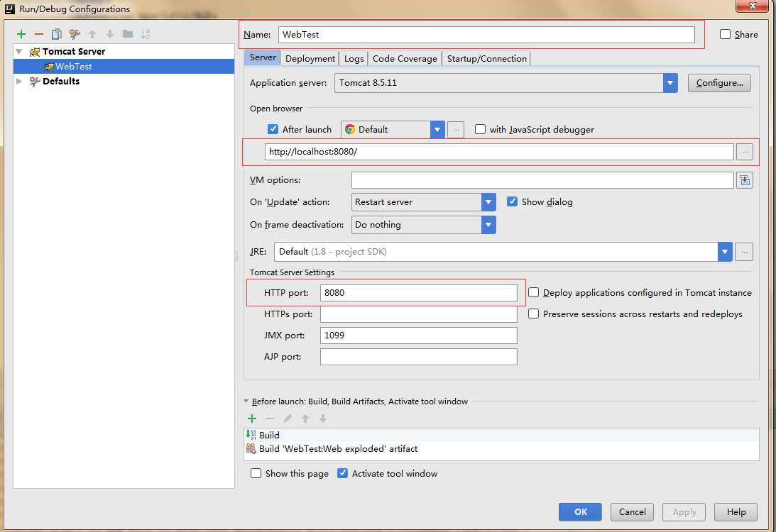This screenshot has height=532, width=776.
Task: Select the Build task row
Action: [501, 435]
